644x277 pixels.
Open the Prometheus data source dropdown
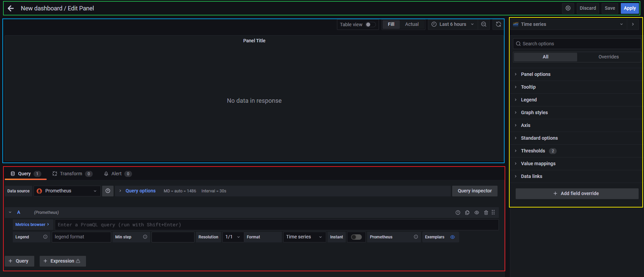tap(67, 191)
